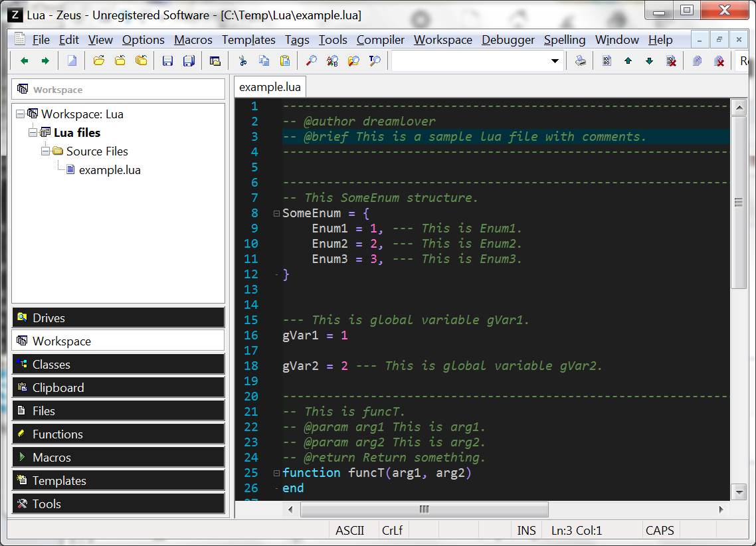Click the window-with-folder toolbar icon after Save All
This screenshot has height=546, width=756.
point(215,60)
